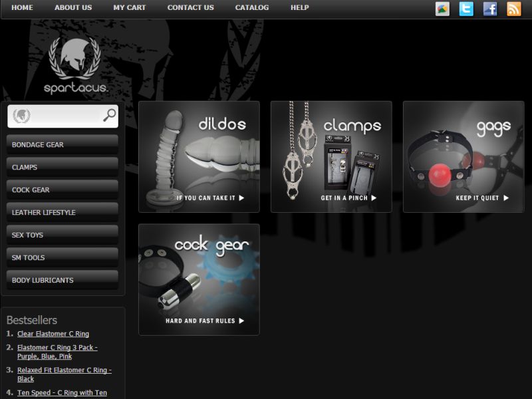532x399 pixels.
Task: Click the orange RSS feed icon
Action: tap(514, 9)
